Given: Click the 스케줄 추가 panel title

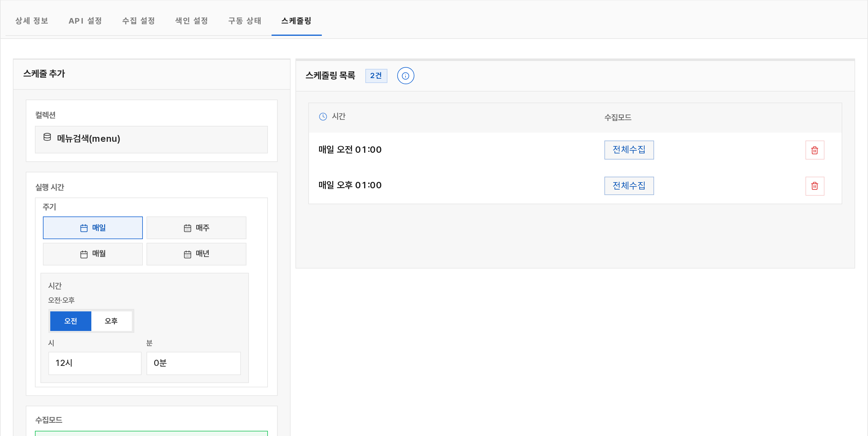Looking at the screenshot, I should tap(44, 74).
